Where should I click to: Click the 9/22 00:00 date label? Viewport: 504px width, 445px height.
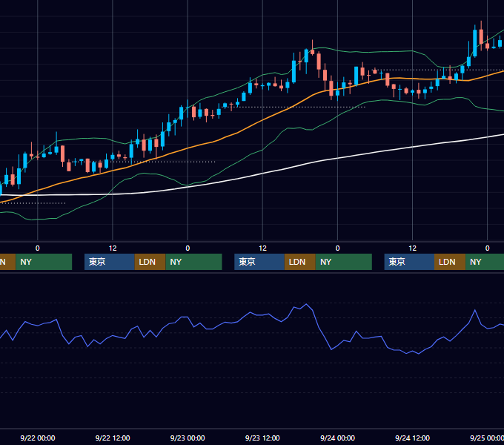click(x=38, y=438)
